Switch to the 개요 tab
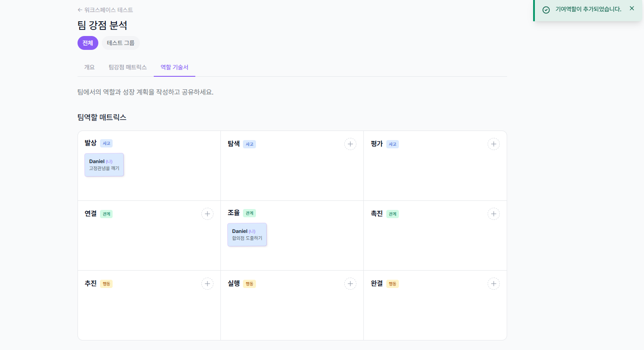The image size is (644, 350). [x=89, y=67]
